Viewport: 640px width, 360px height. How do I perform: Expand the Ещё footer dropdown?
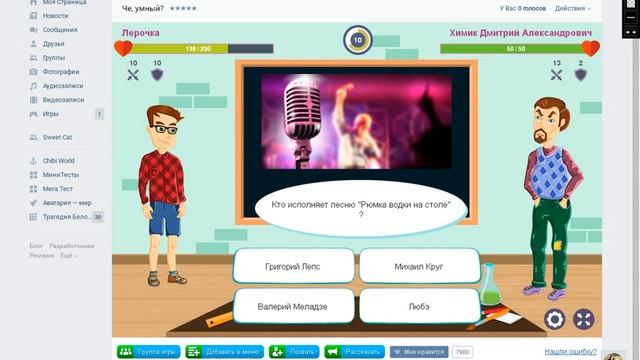click(69, 256)
